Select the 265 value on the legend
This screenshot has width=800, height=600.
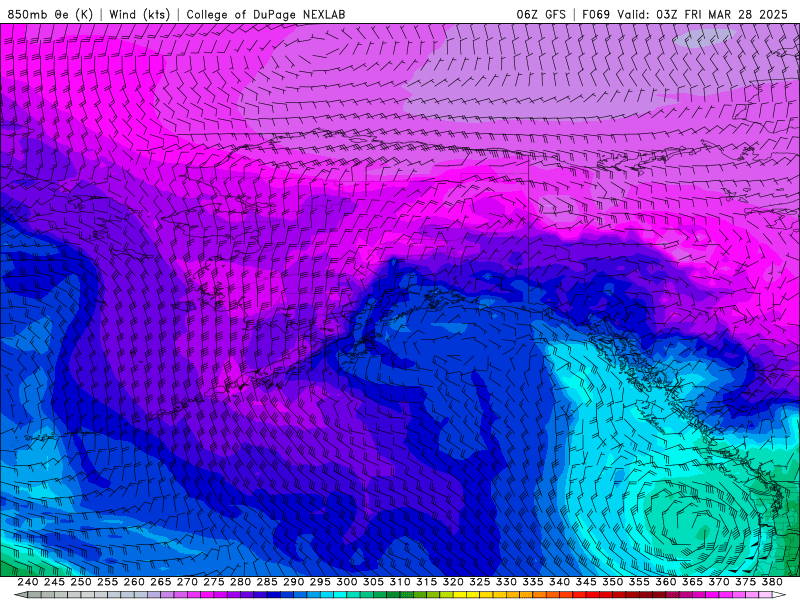(x=160, y=582)
